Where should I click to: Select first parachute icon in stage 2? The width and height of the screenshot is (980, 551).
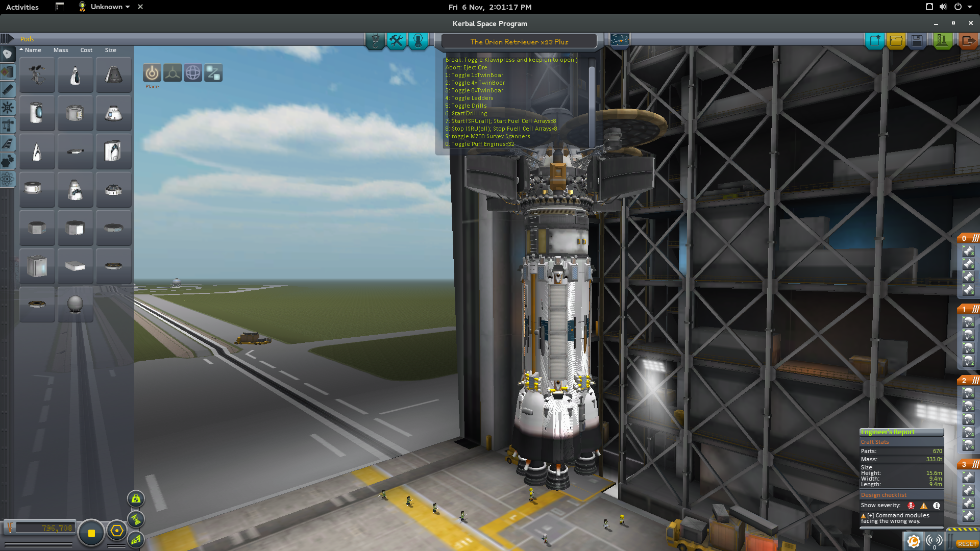[968, 393]
